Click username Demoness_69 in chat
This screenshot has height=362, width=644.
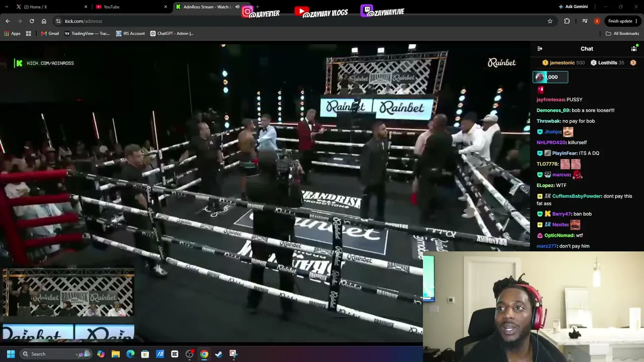(553, 110)
